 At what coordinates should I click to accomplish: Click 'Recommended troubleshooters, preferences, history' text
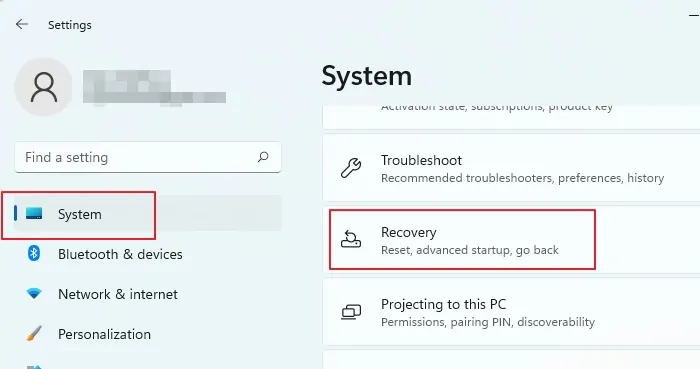point(522,178)
